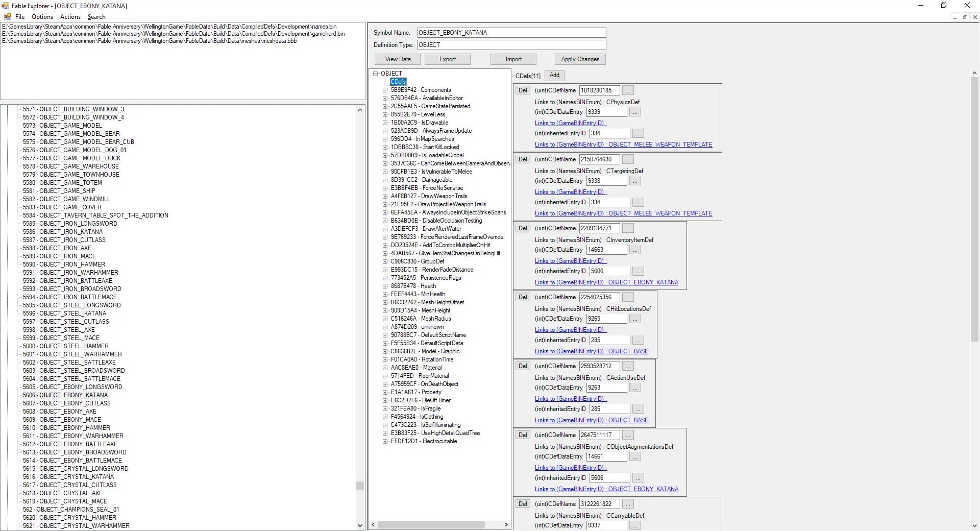Expand the EFDF12D1 - Electrocutable node

click(385, 441)
